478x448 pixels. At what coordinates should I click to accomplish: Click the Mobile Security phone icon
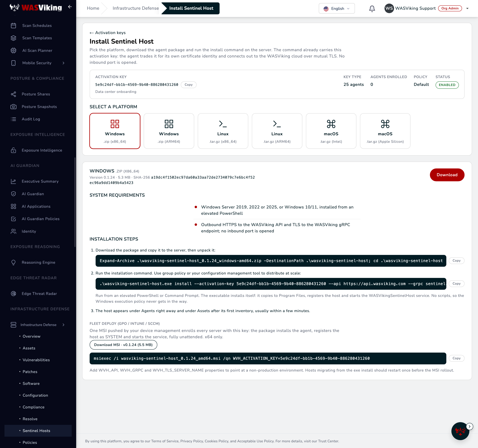(13, 63)
